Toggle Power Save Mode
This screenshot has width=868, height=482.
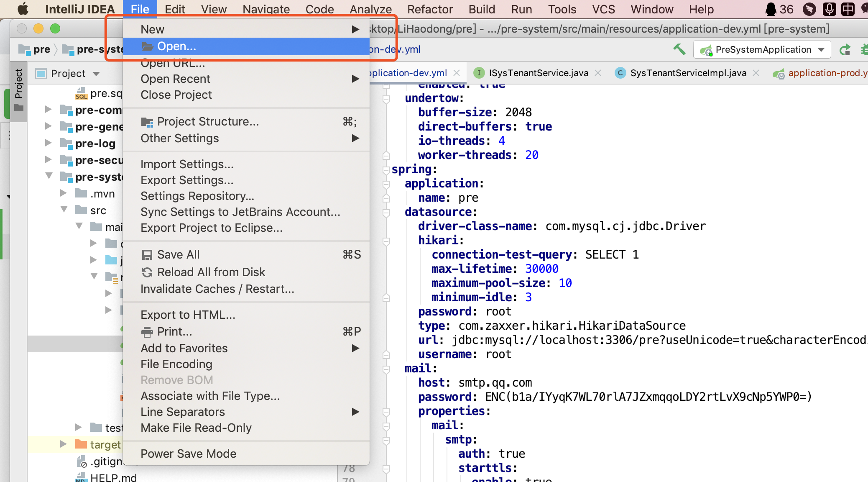(246, 454)
